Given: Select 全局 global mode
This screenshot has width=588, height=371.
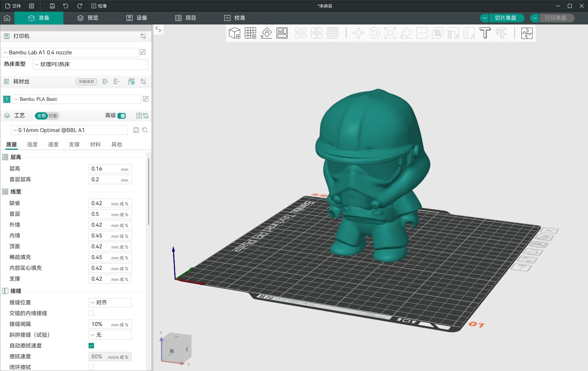Looking at the screenshot, I should click(x=41, y=116).
